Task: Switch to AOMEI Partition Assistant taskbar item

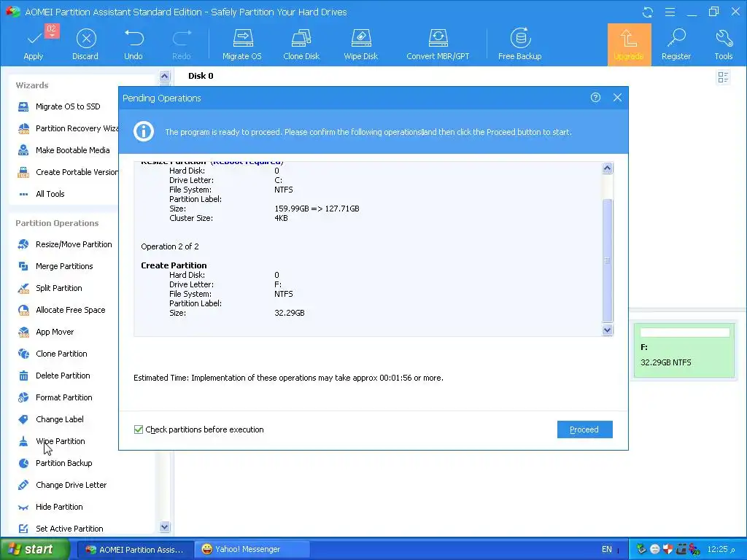Action: click(x=135, y=550)
